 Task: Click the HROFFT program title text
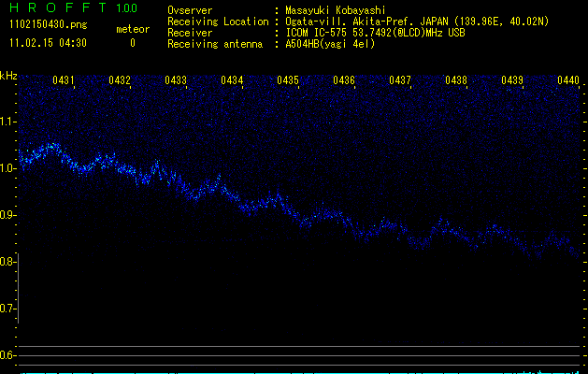coord(58,7)
